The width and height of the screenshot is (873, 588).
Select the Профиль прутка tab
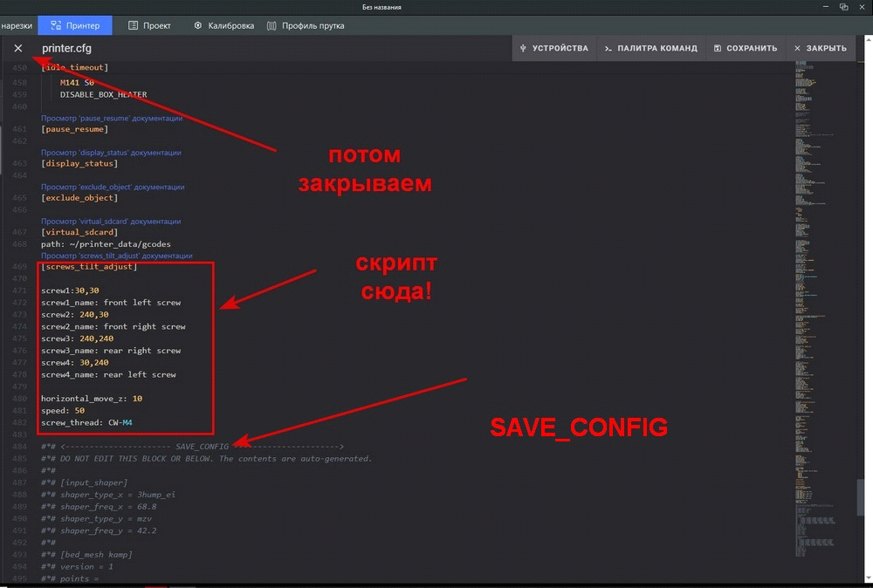click(313, 25)
